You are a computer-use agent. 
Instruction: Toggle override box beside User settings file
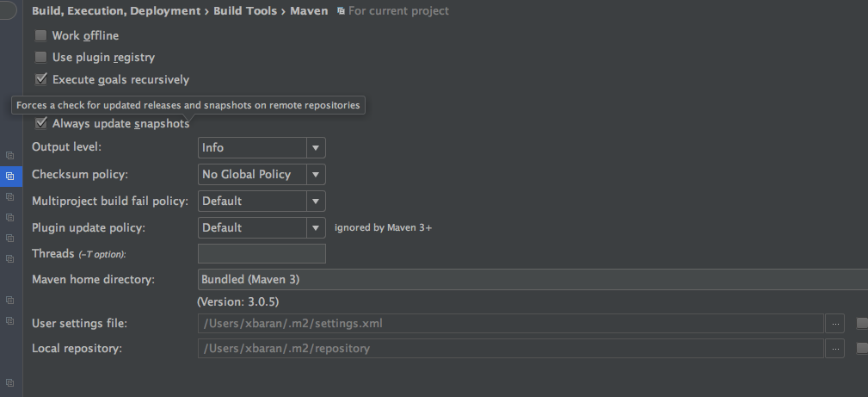[862, 324]
